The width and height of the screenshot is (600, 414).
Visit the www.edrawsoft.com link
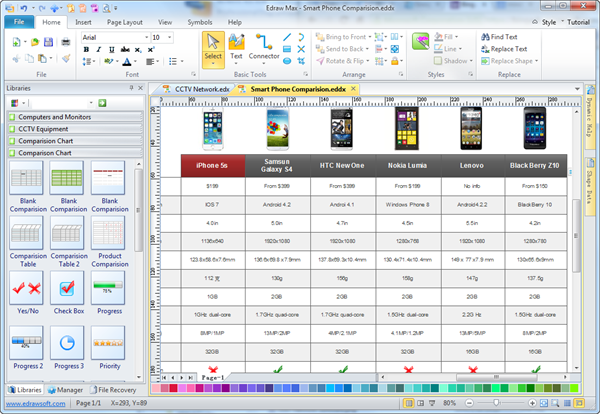click(x=35, y=402)
